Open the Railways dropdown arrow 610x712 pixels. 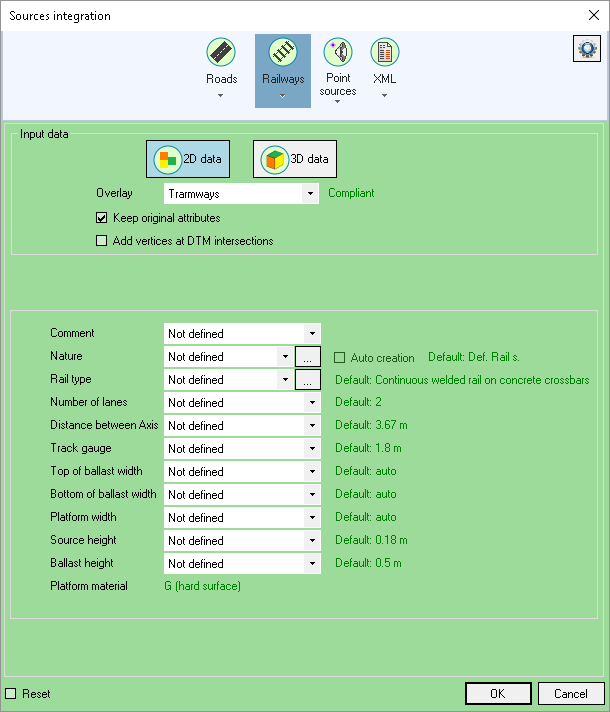click(x=283, y=96)
